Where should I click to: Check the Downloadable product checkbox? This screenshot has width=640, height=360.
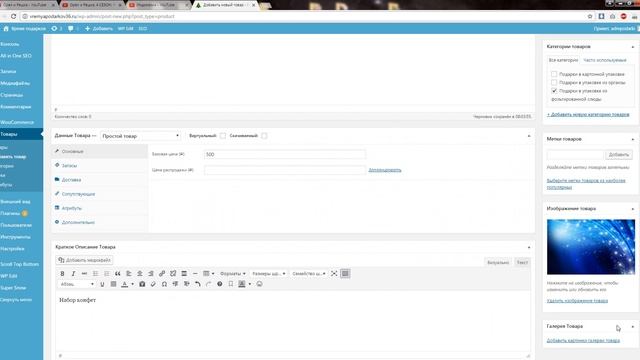[264, 136]
